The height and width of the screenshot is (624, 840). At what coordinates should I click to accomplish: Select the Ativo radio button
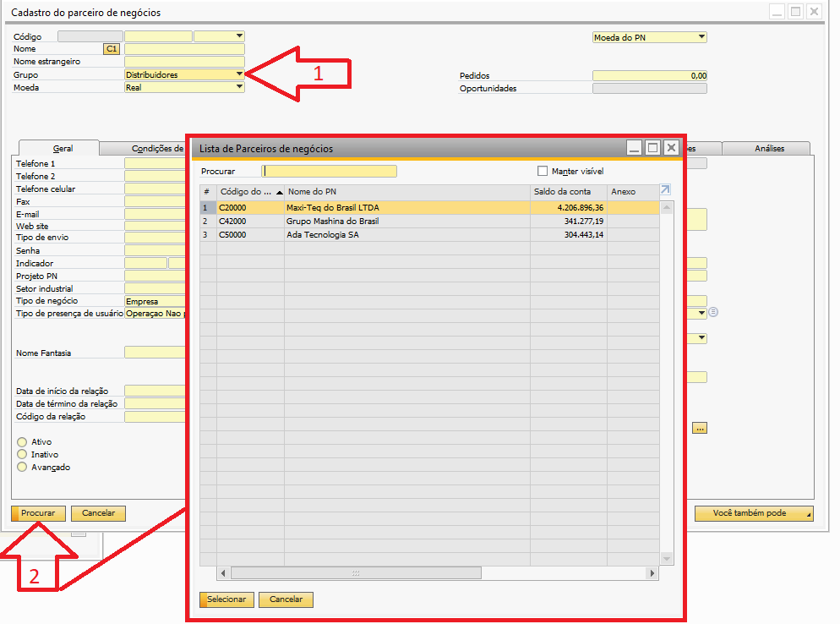click(22, 442)
